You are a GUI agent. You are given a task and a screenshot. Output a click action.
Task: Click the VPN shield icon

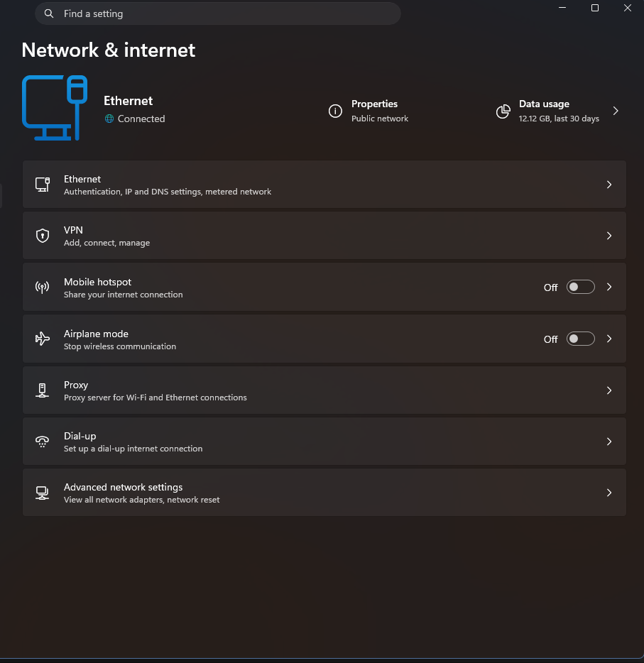43,236
